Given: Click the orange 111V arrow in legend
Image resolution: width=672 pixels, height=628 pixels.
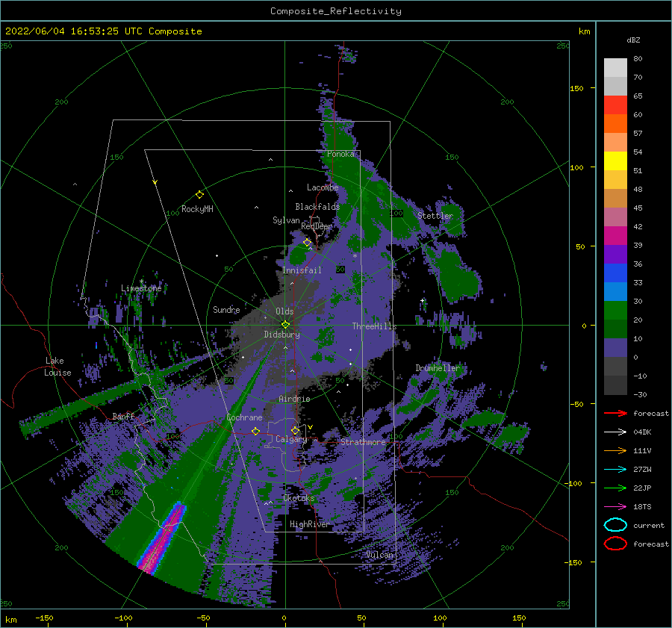Looking at the screenshot, I should pos(615,450).
